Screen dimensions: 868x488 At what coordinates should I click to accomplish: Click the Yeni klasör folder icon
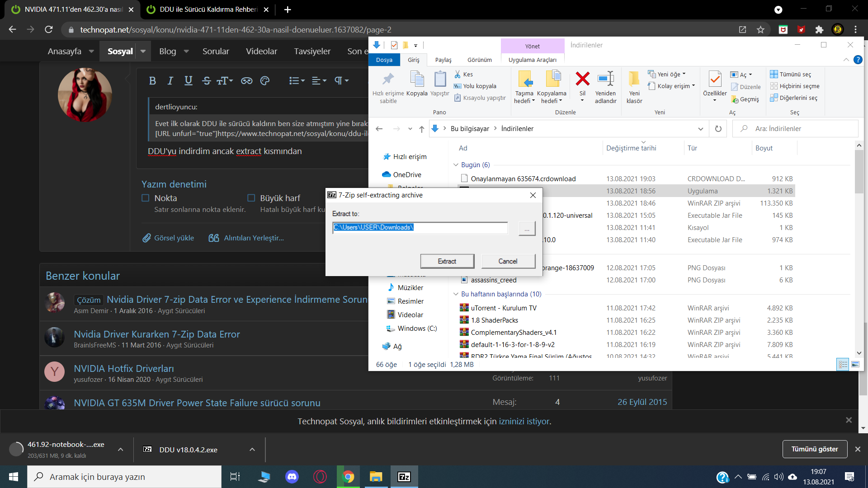click(x=634, y=79)
